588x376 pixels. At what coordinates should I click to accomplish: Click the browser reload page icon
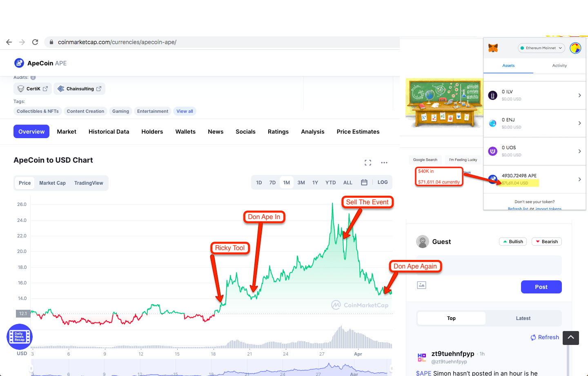[35, 42]
